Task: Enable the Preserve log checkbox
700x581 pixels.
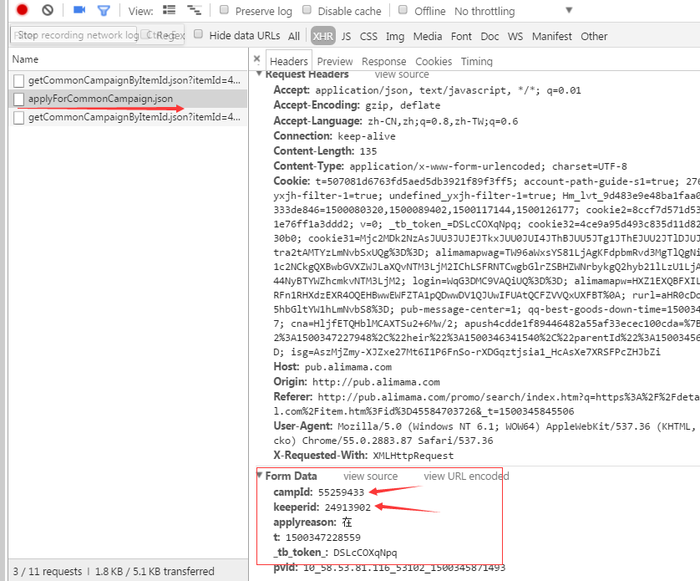Action: [x=225, y=10]
